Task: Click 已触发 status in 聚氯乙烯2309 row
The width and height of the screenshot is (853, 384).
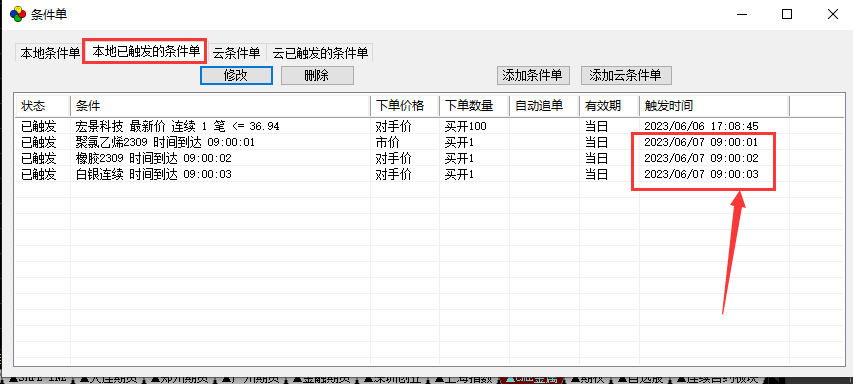Action: tap(38, 143)
